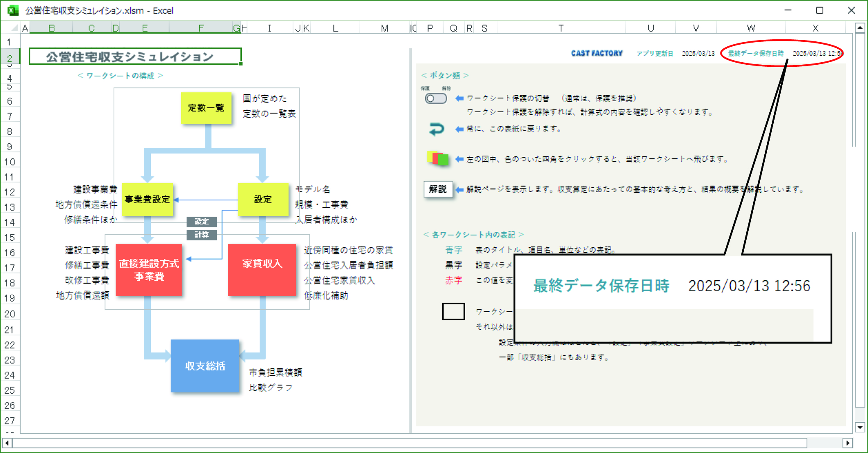Click the yellow 設定 worksheet box
This screenshot has width=868, height=453.
pyautogui.click(x=263, y=199)
